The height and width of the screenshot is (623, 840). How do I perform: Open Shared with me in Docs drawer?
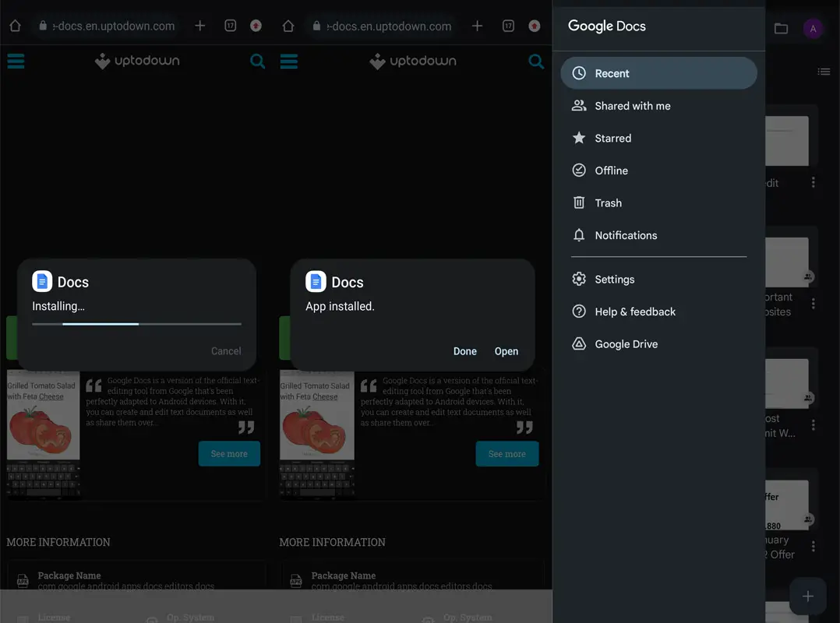tap(659, 106)
